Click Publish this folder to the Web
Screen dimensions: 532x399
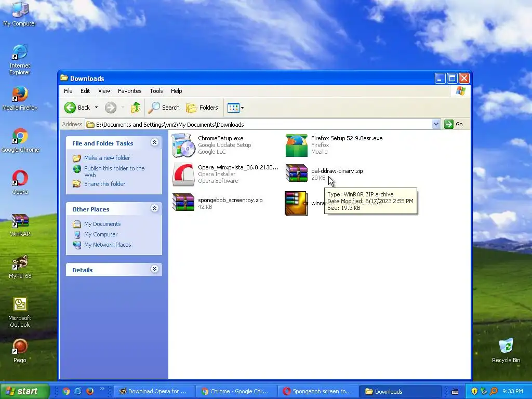tap(114, 171)
